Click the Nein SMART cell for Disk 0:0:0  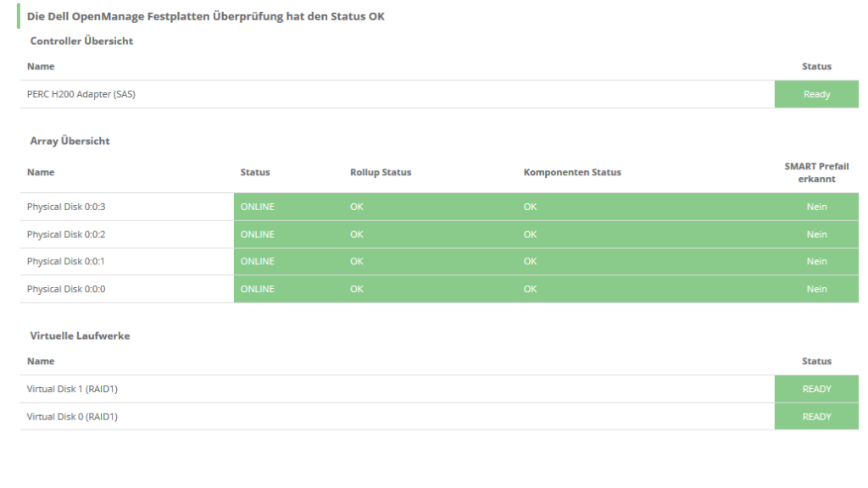(816, 289)
